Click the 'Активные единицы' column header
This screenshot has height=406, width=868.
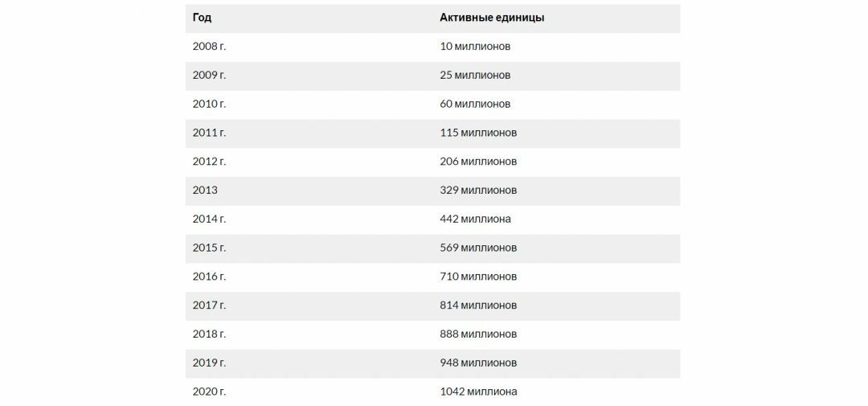coord(492,18)
